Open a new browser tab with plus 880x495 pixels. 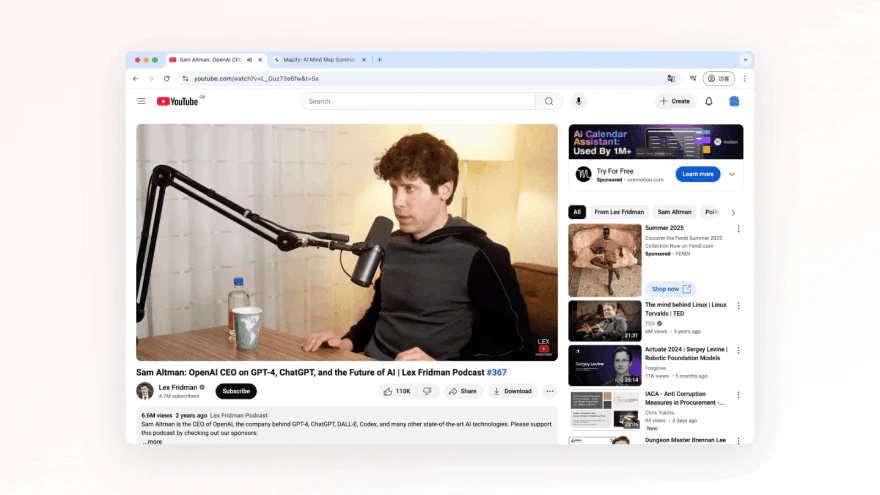379,60
